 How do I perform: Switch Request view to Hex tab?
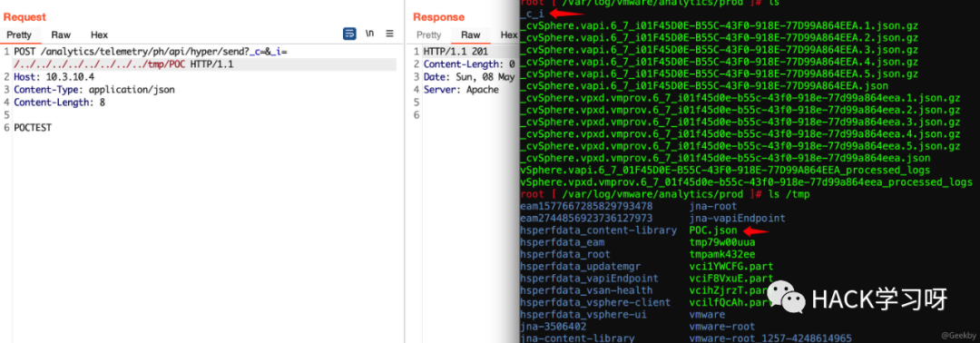tap(100, 35)
